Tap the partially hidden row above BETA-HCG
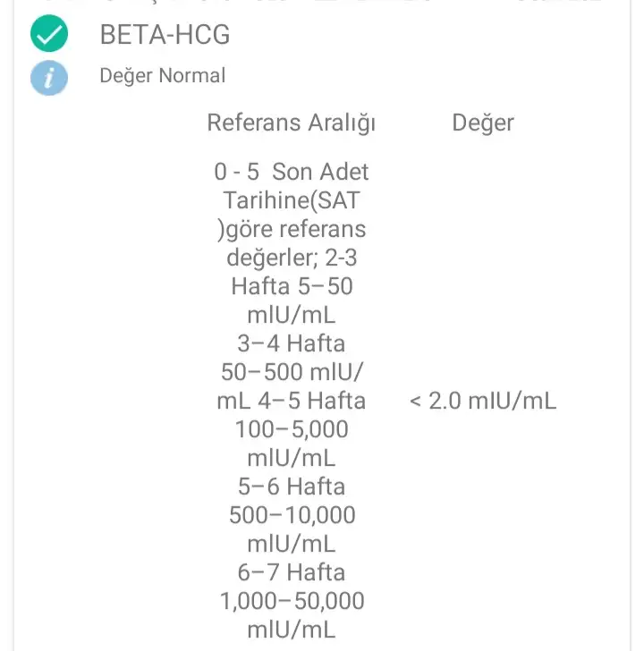 pyautogui.click(x=322, y=4)
